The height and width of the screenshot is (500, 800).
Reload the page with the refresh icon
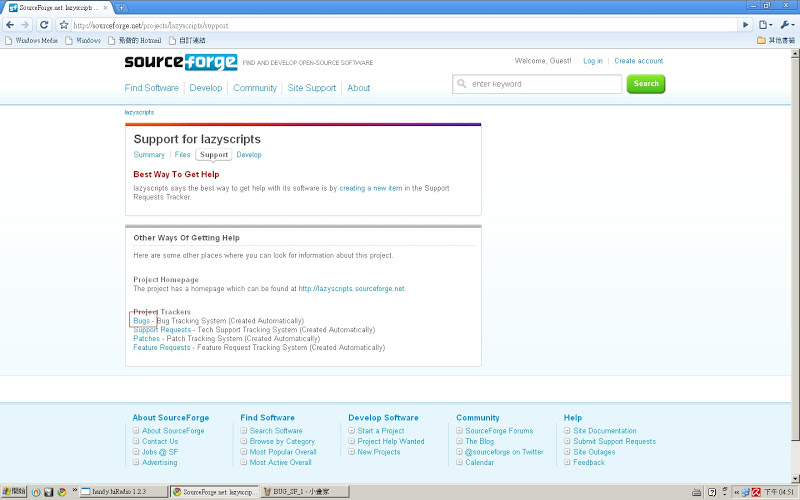click(44, 24)
